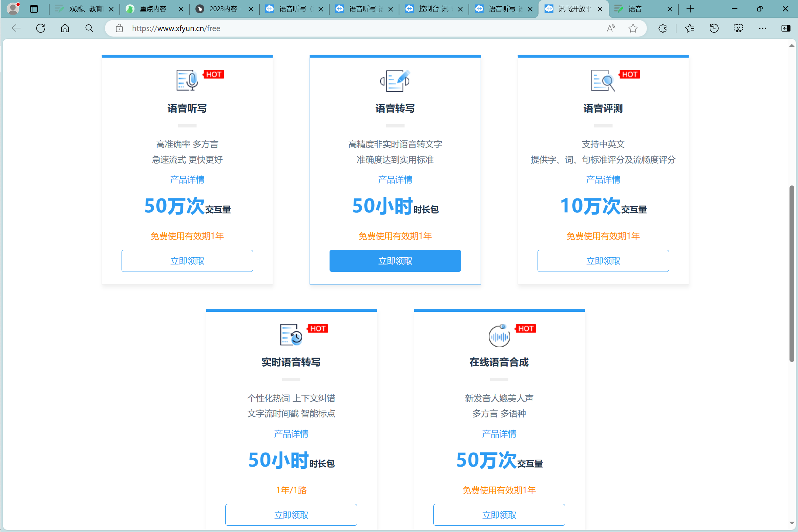Click the browser back arrow

(x=16, y=28)
